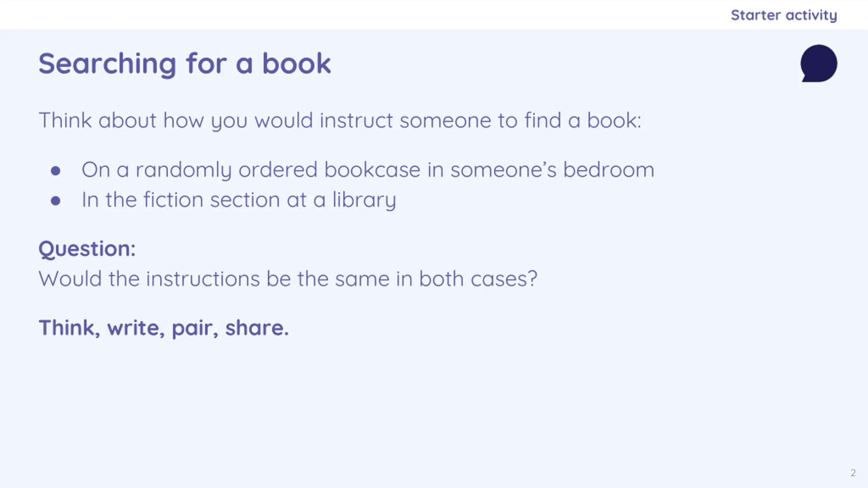
Task: Click the speech bubble icon
Action: click(819, 63)
